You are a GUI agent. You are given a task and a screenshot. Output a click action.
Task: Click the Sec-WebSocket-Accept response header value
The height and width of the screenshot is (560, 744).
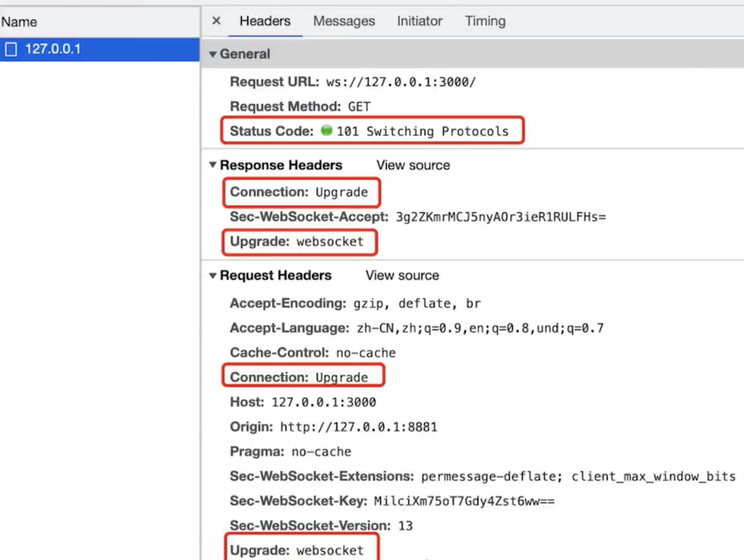[x=500, y=217]
